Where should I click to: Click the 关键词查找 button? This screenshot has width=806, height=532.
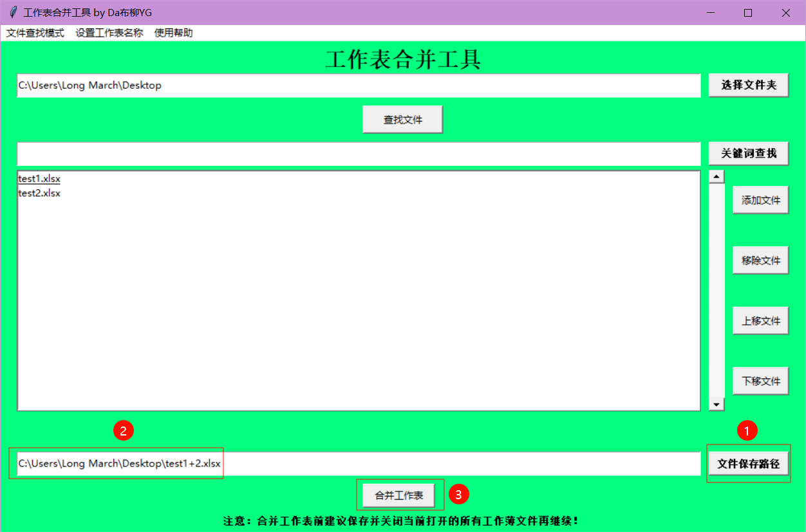pyautogui.click(x=748, y=154)
